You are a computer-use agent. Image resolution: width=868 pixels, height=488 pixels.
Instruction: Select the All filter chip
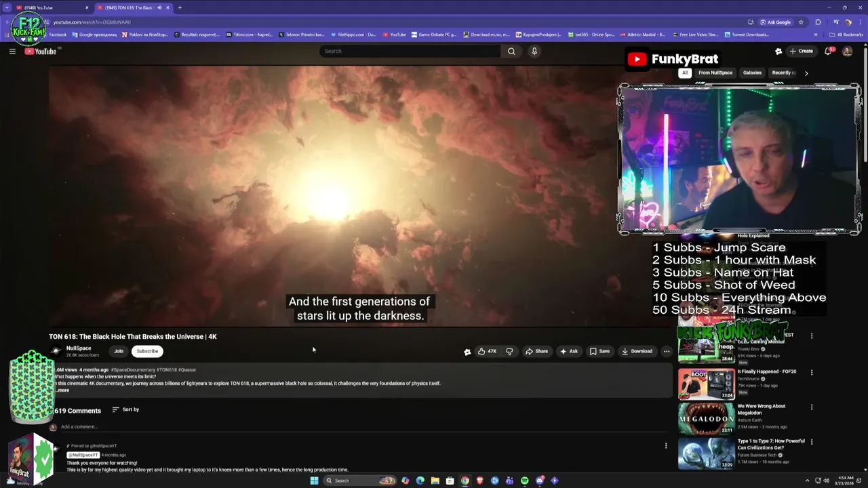(685, 73)
